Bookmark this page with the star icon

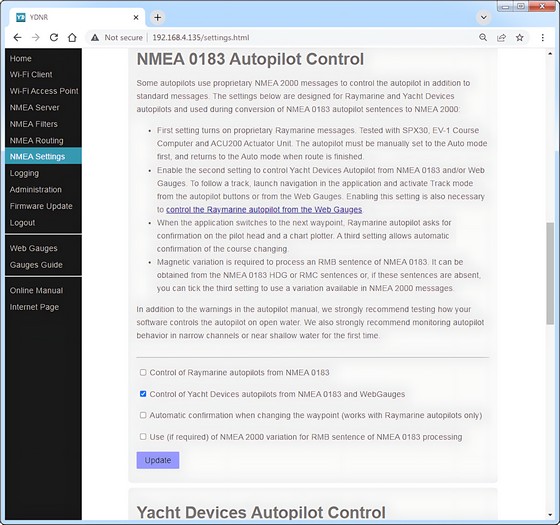tap(520, 38)
